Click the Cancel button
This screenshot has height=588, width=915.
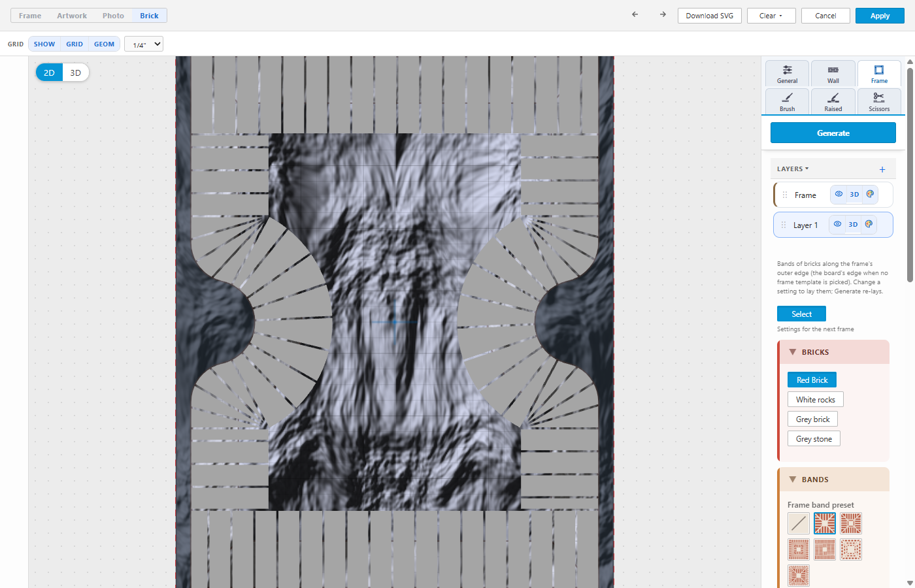(825, 16)
